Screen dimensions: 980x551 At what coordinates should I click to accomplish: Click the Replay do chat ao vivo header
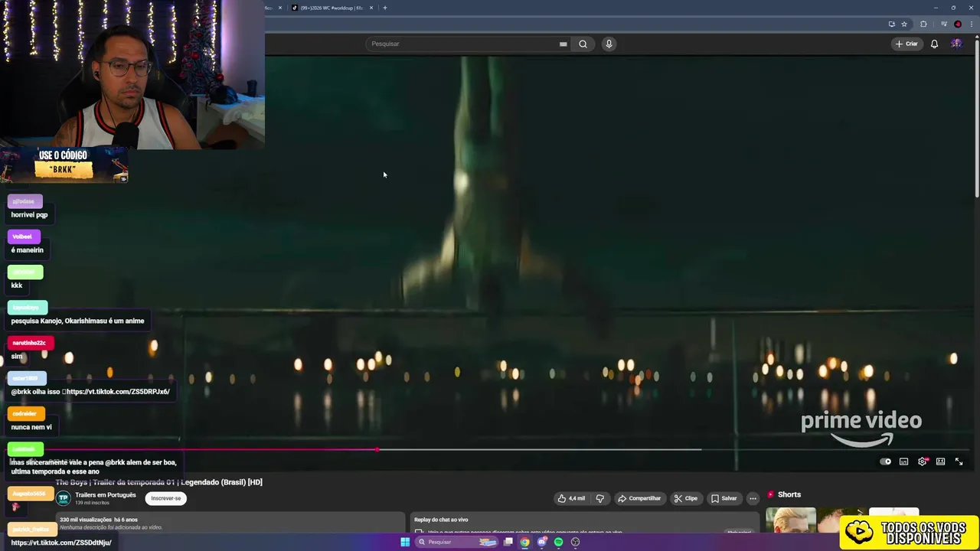(x=441, y=520)
